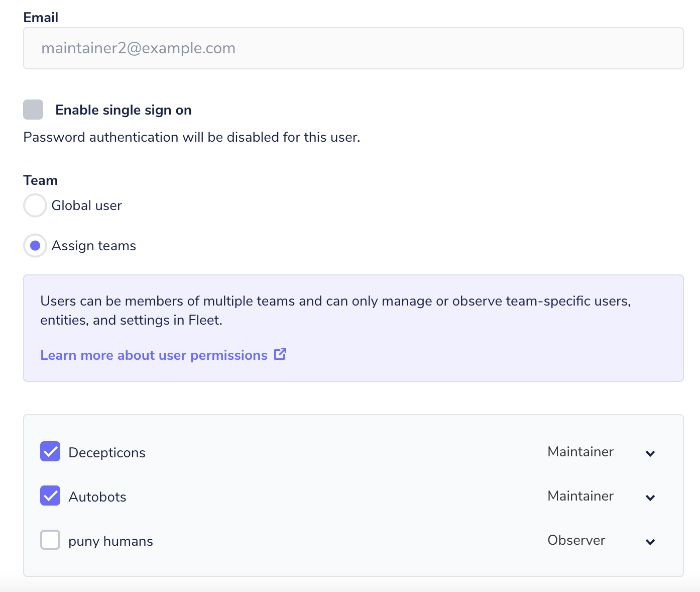The height and width of the screenshot is (592, 700).
Task: Click the Assign teams label text
Action: tap(94, 246)
